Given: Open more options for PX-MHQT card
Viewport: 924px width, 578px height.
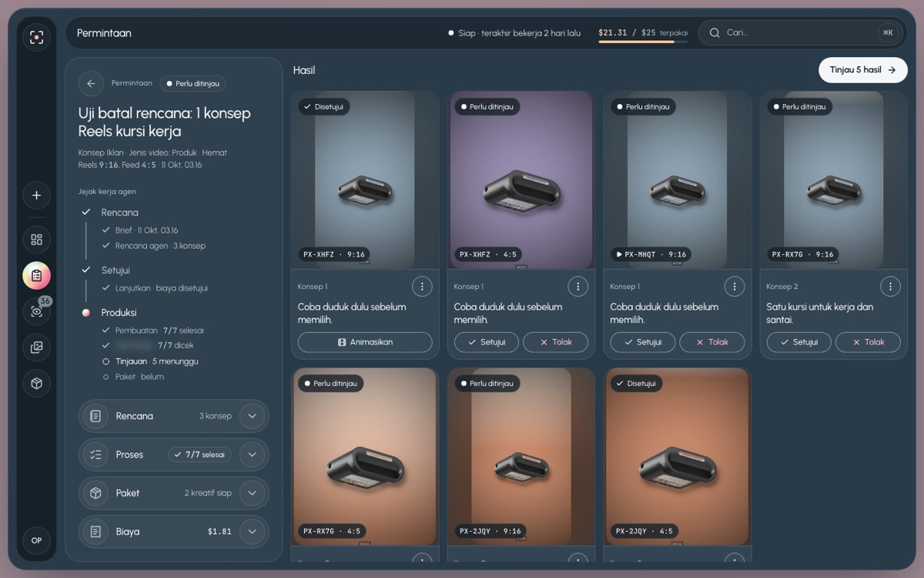Looking at the screenshot, I should pos(735,287).
